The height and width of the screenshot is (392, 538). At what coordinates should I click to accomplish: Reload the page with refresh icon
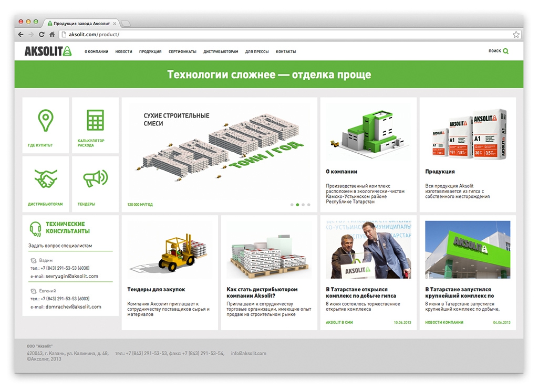(x=42, y=35)
